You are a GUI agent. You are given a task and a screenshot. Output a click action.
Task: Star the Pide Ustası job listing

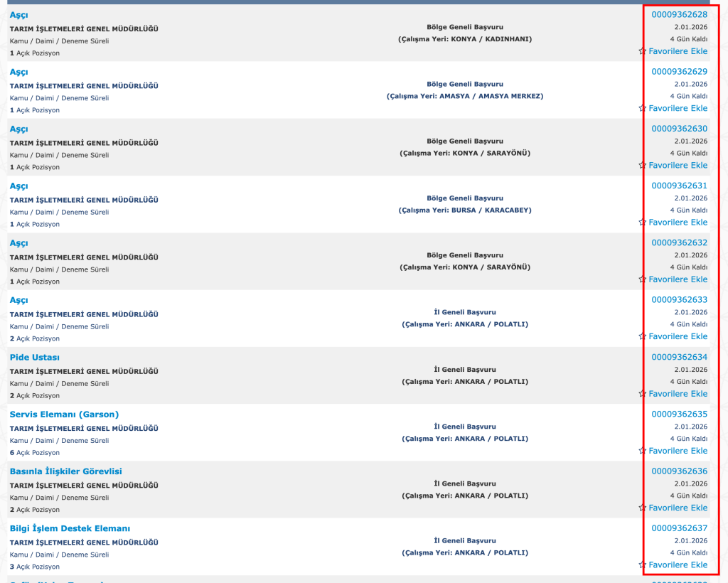pyautogui.click(x=642, y=394)
